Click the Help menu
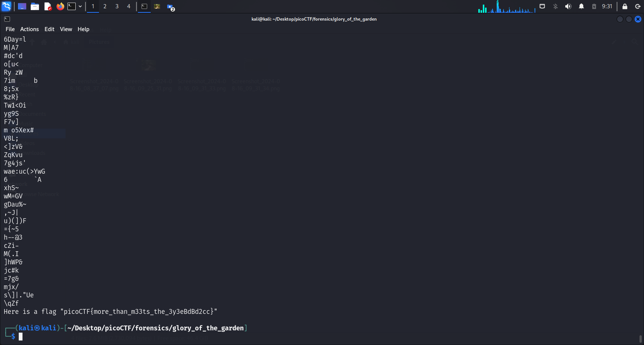644x345 pixels. [83, 29]
